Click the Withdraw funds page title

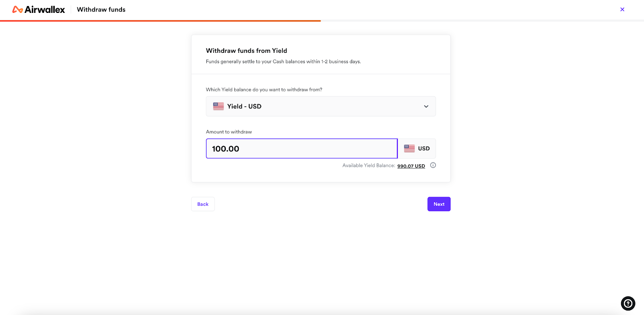[x=101, y=9]
